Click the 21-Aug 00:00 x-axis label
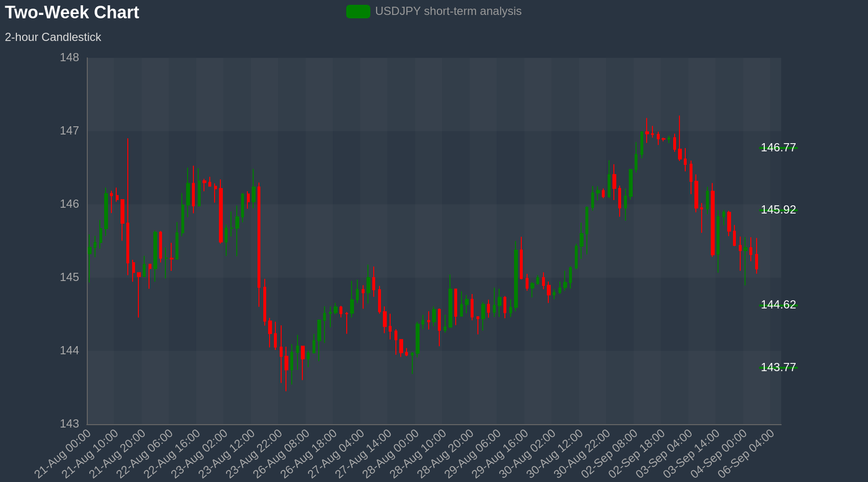The width and height of the screenshot is (868, 482). pos(63,454)
